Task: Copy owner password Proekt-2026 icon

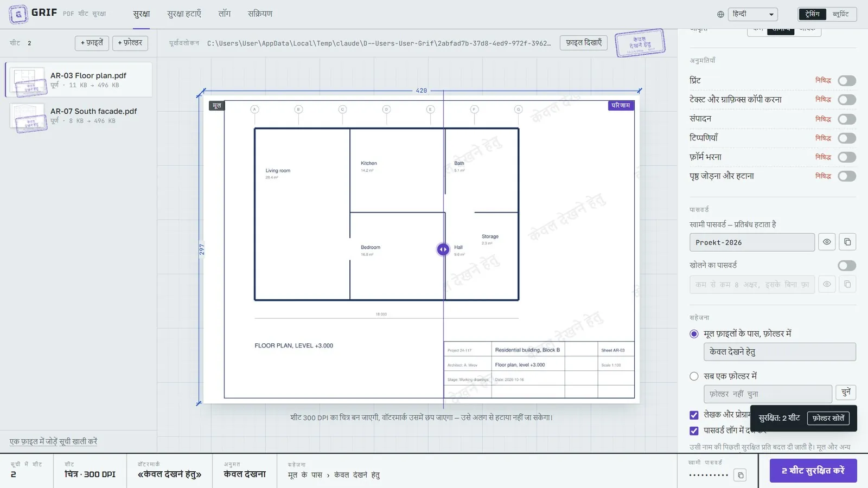Action: point(847,242)
